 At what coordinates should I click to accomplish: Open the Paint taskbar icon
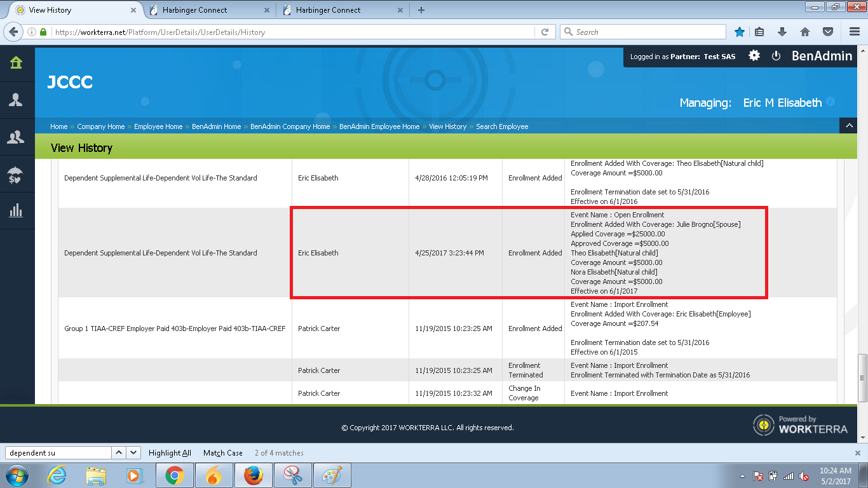pyautogui.click(x=332, y=475)
